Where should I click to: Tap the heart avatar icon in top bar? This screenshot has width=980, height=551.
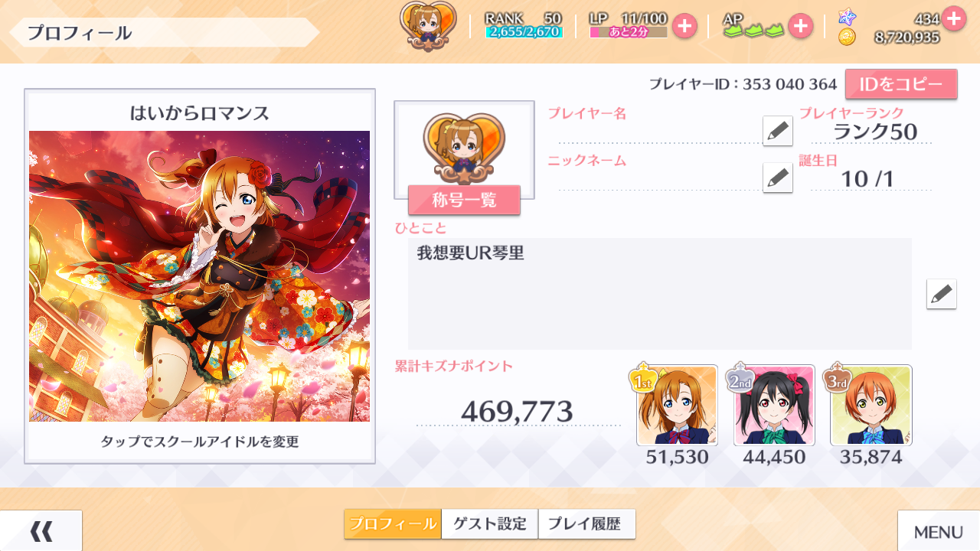pos(428,25)
